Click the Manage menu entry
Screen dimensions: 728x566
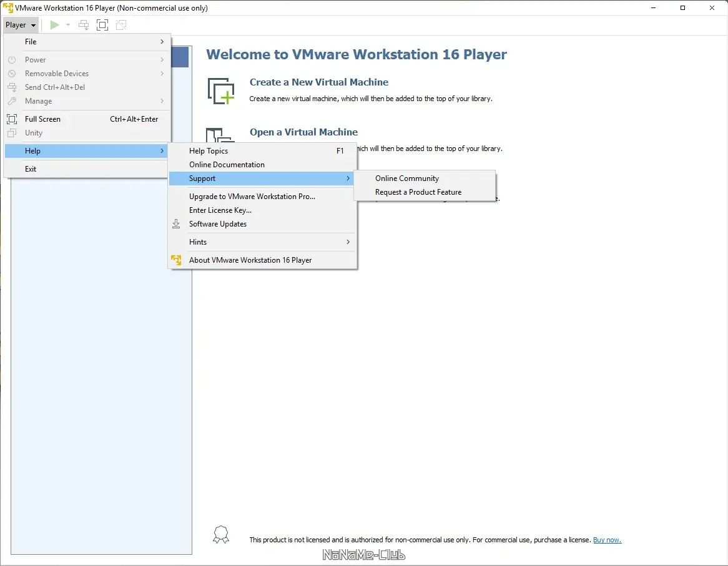(x=87, y=100)
